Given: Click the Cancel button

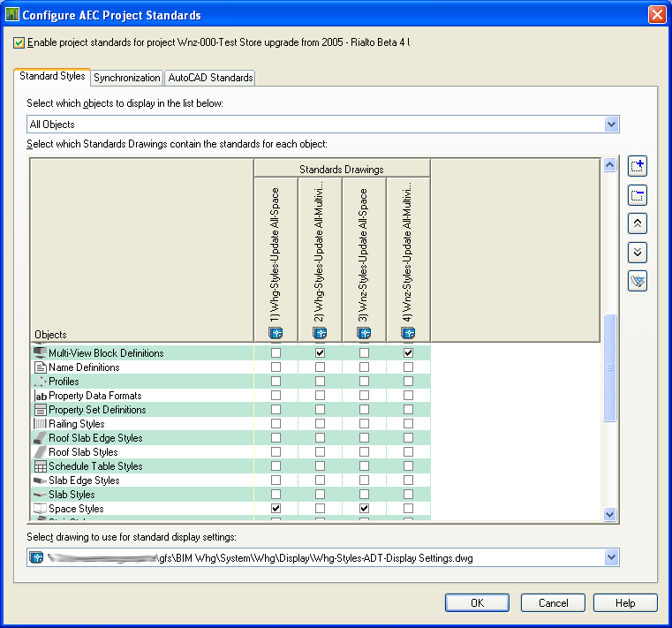Looking at the screenshot, I should pos(553,603).
